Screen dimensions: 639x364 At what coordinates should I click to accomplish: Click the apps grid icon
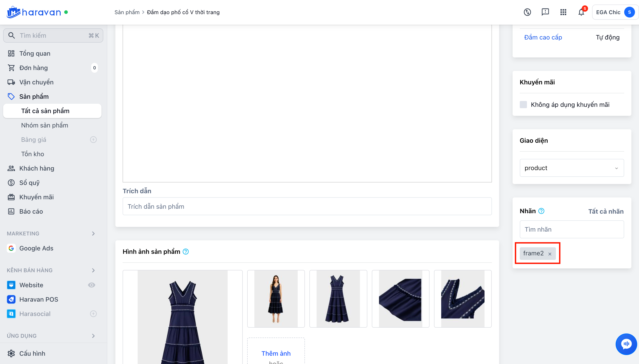point(563,12)
